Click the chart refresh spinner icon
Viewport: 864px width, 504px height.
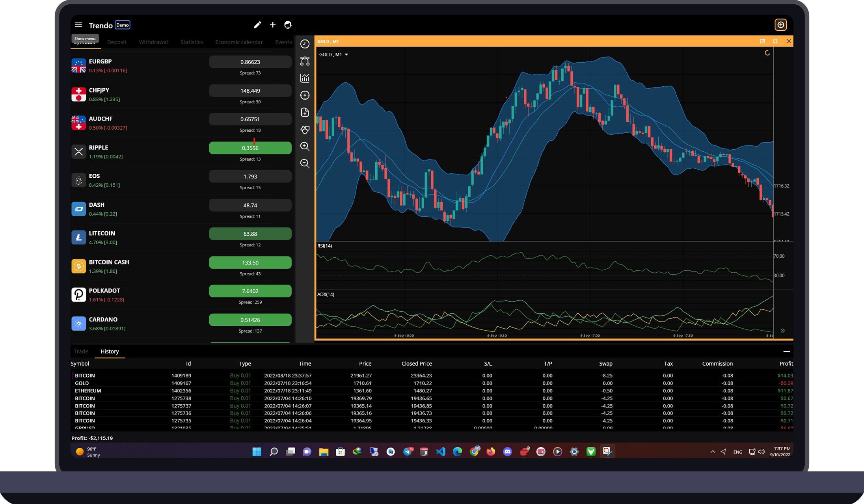[x=767, y=53]
